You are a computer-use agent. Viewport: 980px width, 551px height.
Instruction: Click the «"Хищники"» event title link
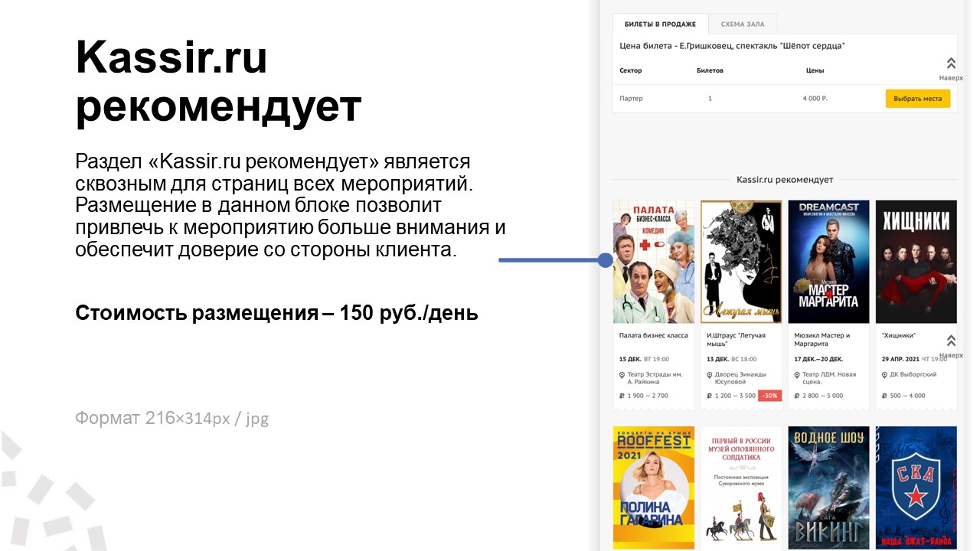click(899, 335)
